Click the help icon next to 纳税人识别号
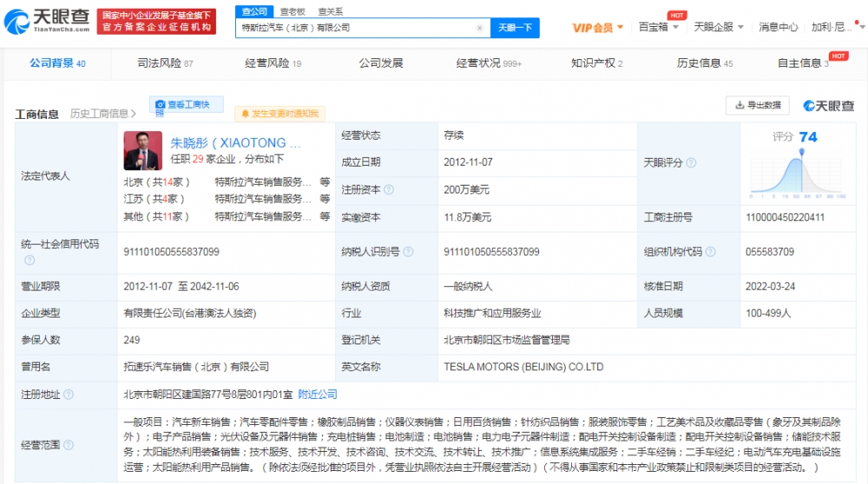This screenshot has width=868, height=484. [408, 252]
